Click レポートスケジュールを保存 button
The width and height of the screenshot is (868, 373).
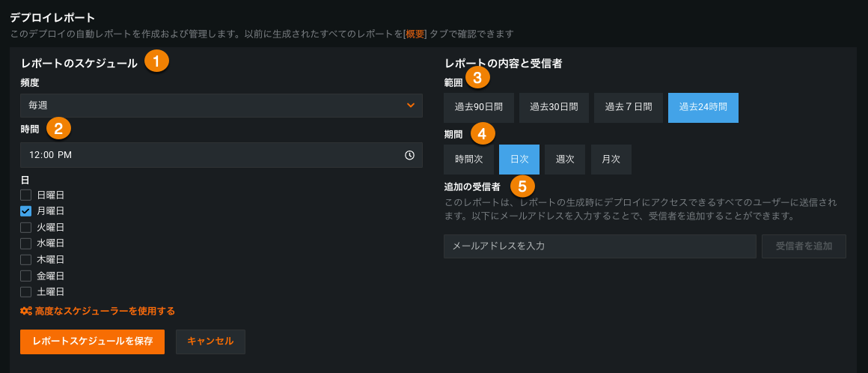(x=92, y=341)
